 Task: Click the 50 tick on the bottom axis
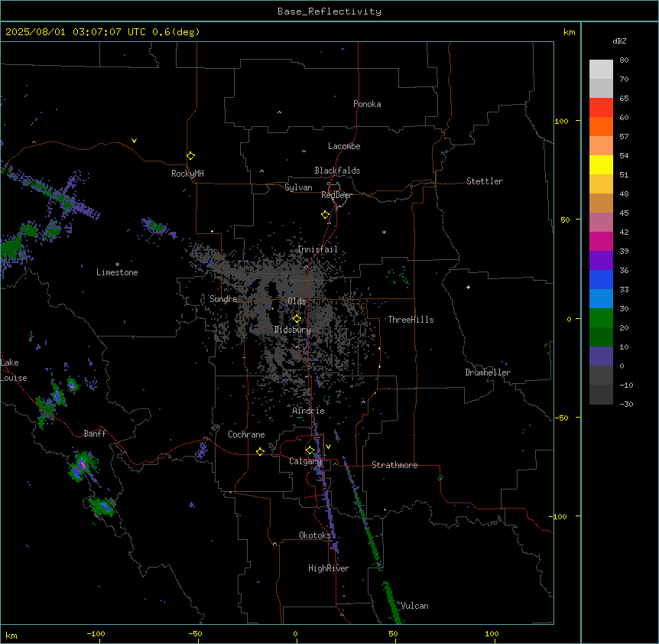point(394,633)
